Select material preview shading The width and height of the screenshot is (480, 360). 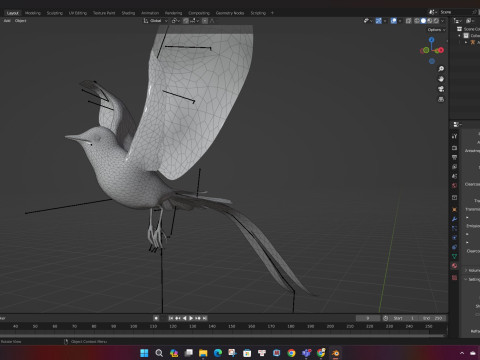coord(430,21)
